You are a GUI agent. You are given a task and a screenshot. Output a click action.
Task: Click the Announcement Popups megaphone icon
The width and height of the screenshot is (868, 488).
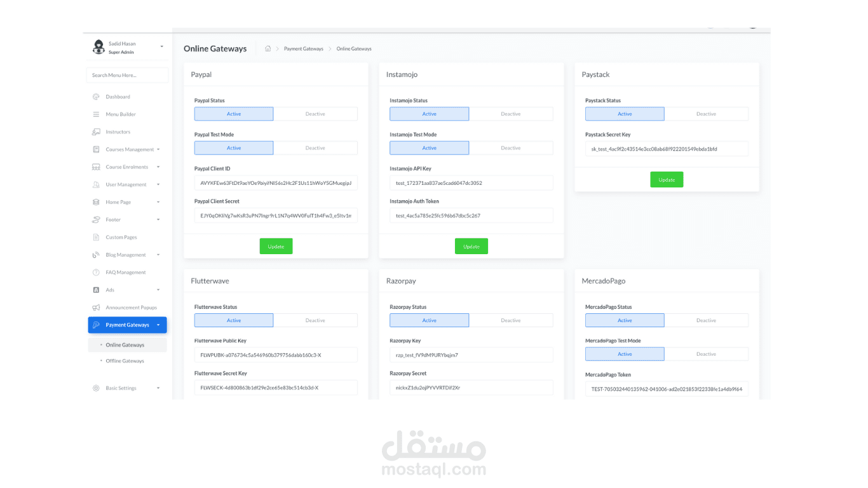(x=96, y=308)
